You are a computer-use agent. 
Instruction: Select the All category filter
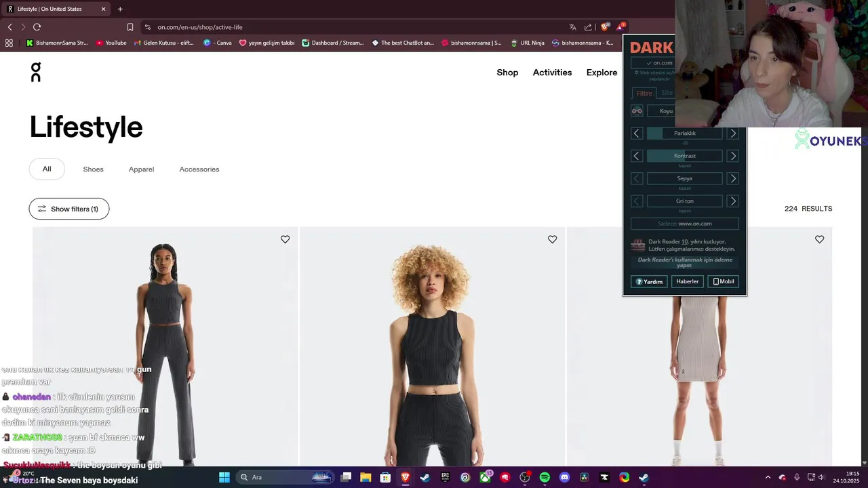click(47, 169)
